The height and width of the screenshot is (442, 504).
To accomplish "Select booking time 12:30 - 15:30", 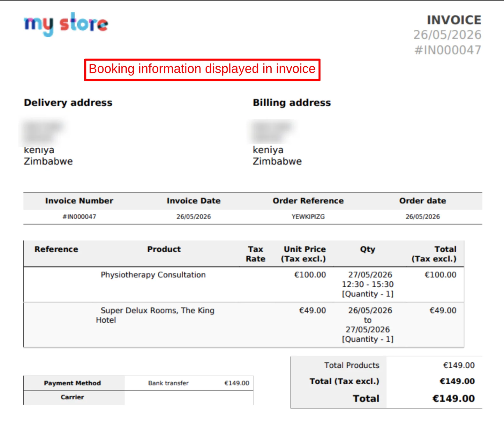I will pyautogui.click(x=368, y=284).
